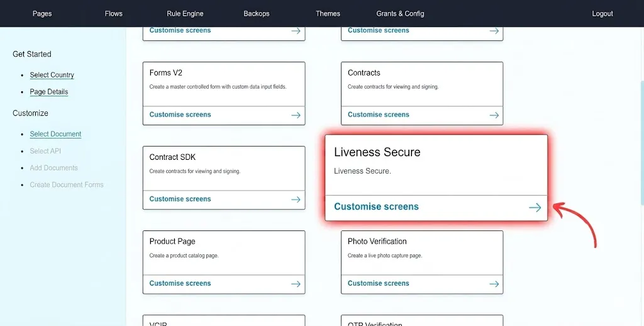
Task: Click the Contract SDK card title
Action: (x=172, y=157)
